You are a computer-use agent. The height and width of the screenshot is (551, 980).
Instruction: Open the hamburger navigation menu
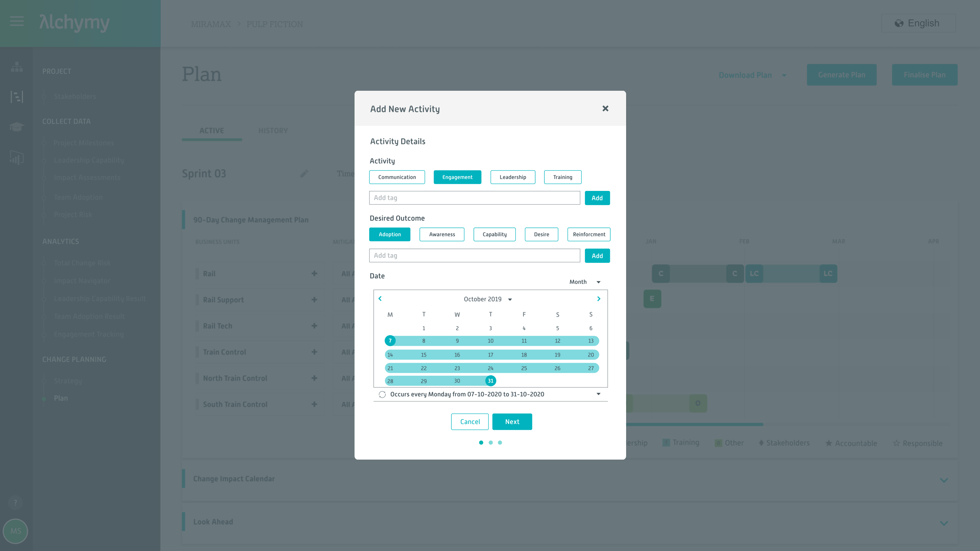coord(16,22)
